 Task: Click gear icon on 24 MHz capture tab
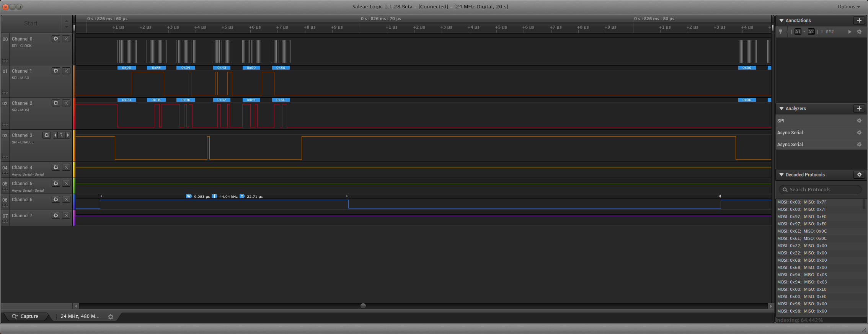[x=111, y=317]
